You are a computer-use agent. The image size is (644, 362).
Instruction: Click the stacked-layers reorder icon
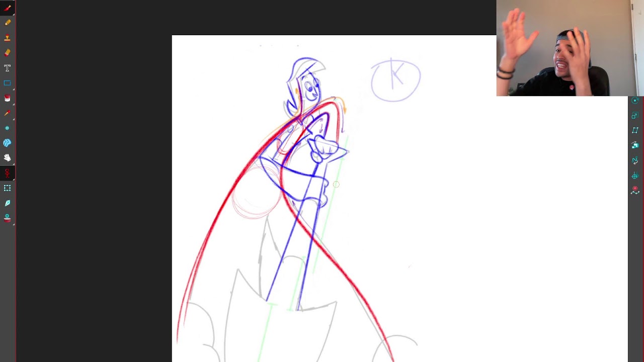(x=635, y=145)
